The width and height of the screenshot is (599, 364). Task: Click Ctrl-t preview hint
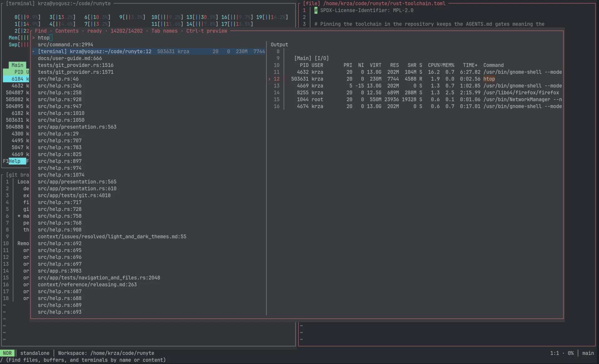[207, 31]
